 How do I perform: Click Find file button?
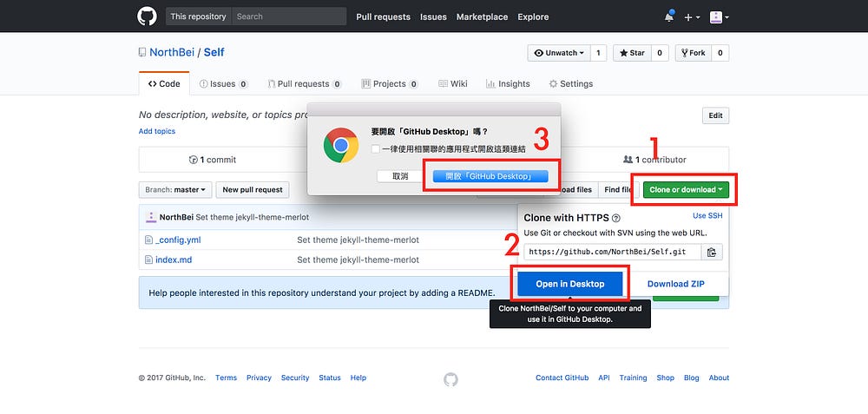617,189
